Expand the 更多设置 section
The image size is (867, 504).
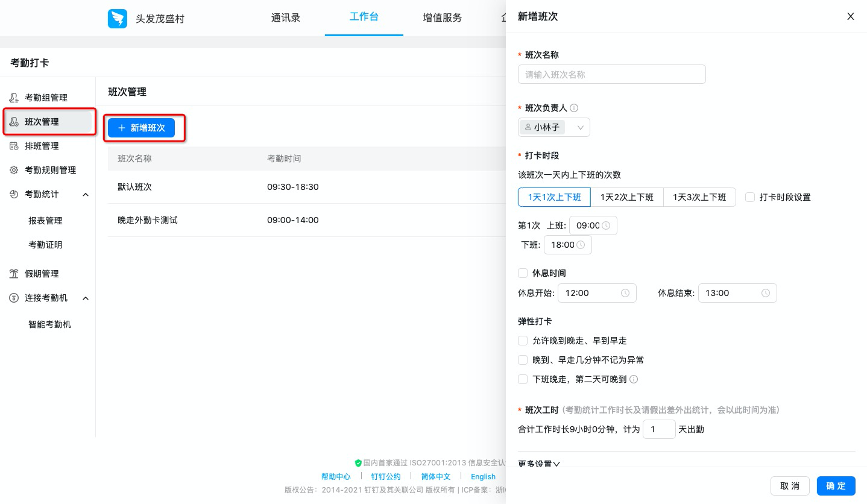538,464
